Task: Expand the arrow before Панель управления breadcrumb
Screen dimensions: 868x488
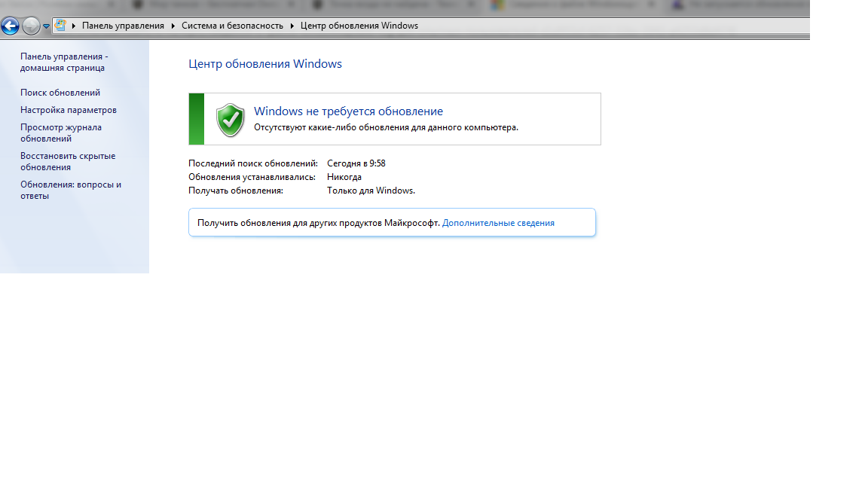Action: [74, 26]
